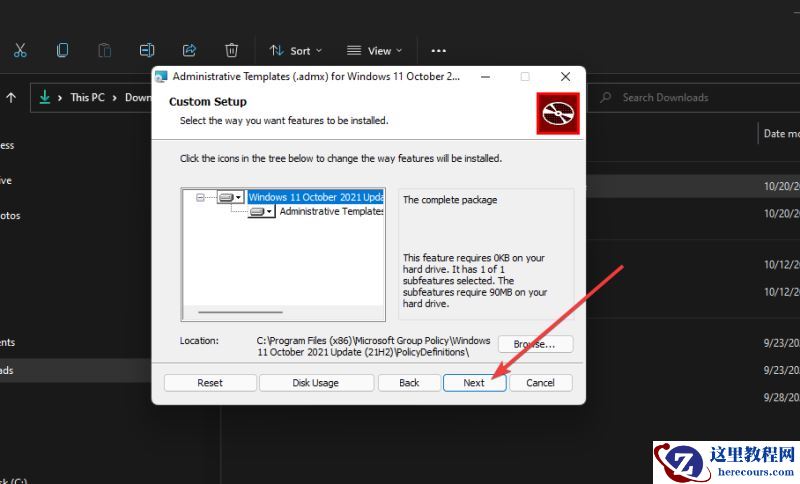Minimize the Administrative Templates setup dialog
The image size is (800, 484).
(x=485, y=77)
